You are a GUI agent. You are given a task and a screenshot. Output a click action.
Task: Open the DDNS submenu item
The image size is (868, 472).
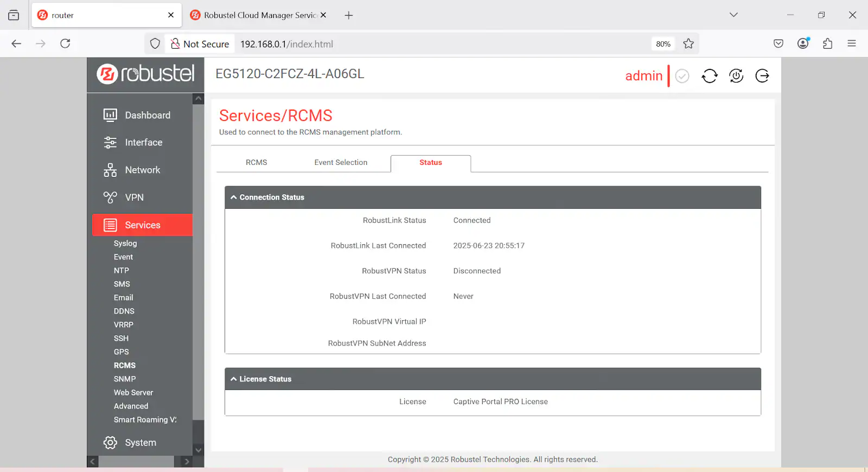tap(124, 311)
